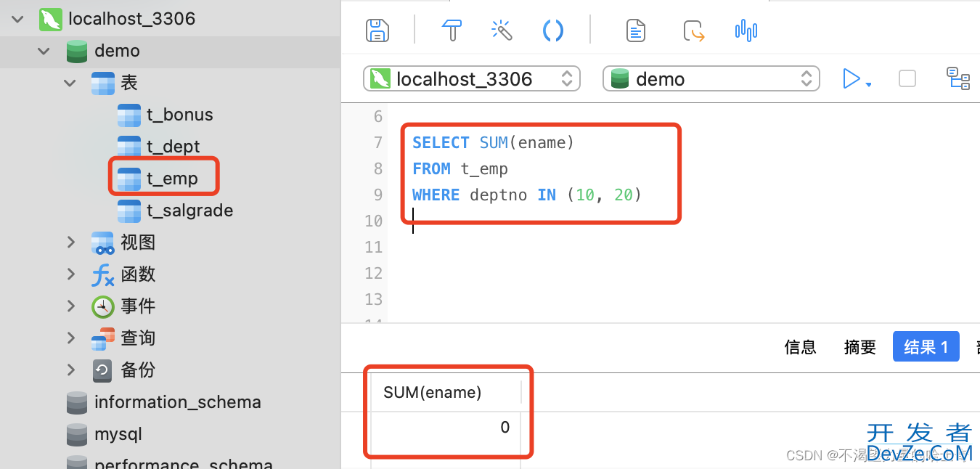The image size is (980, 469).
Task: Click the WHERE deptno IN line in editor
Action: coord(527,195)
